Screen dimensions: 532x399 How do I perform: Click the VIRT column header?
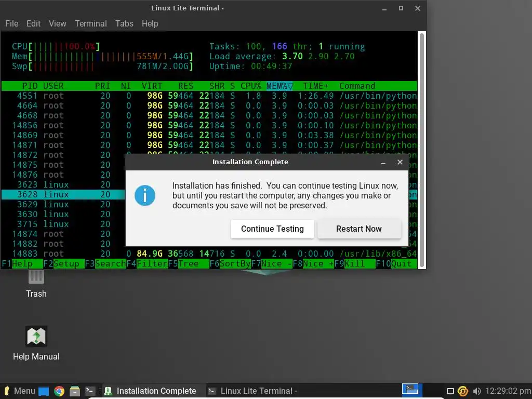point(152,86)
